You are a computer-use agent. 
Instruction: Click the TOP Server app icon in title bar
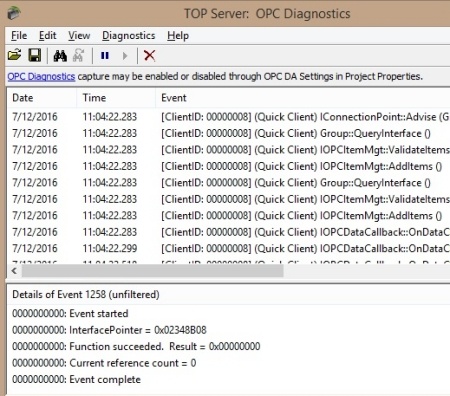pyautogui.click(x=14, y=13)
